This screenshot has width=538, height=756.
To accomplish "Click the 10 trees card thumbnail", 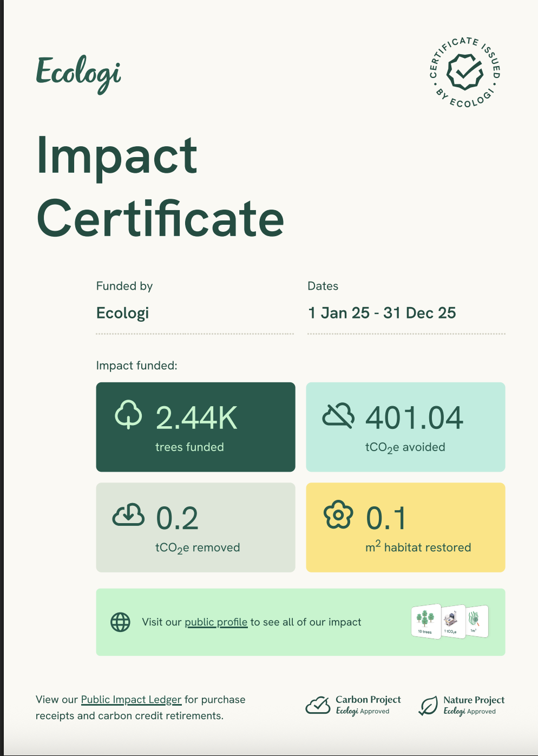I will [426, 622].
